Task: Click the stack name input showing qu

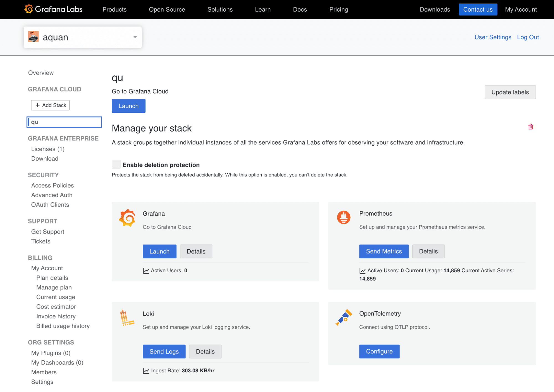Action: pyautogui.click(x=64, y=122)
